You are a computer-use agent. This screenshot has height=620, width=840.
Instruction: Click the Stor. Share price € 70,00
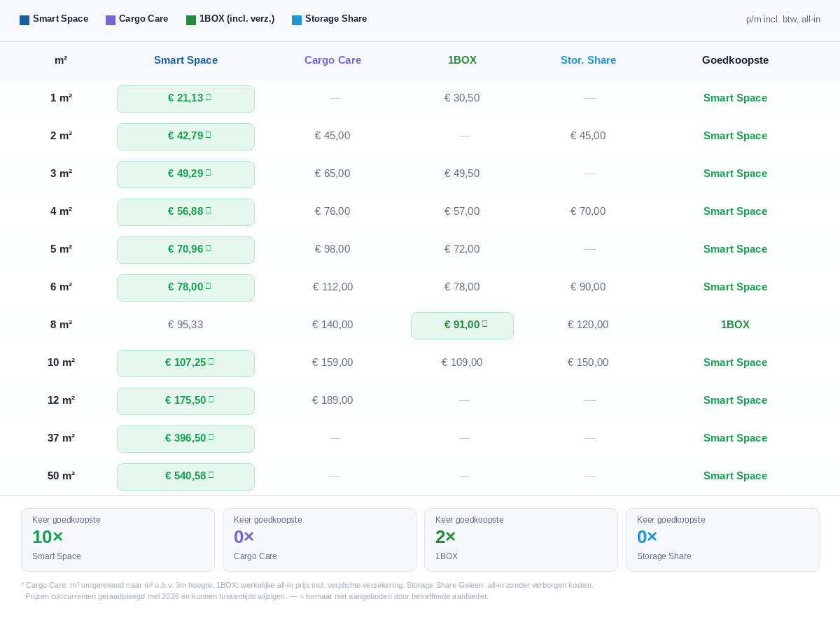(x=588, y=211)
